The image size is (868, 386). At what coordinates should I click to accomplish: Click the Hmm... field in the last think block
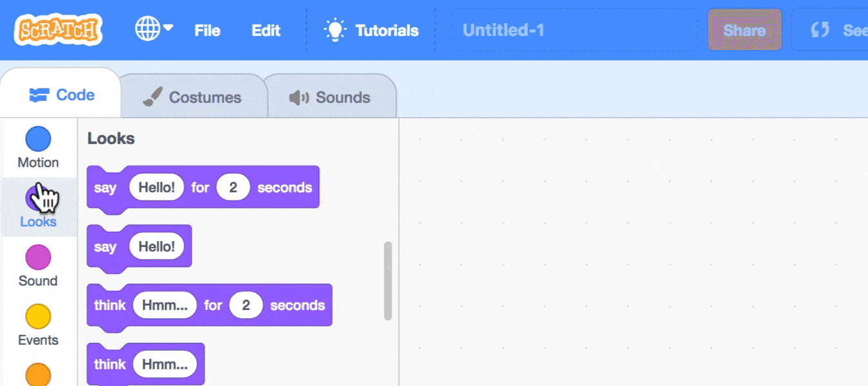click(165, 365)
